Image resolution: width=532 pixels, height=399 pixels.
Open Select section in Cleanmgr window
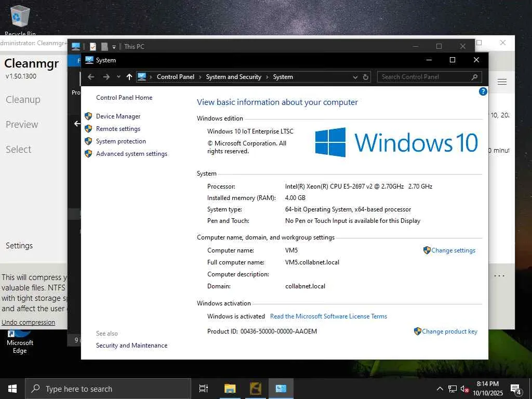[x=18, y=149]
